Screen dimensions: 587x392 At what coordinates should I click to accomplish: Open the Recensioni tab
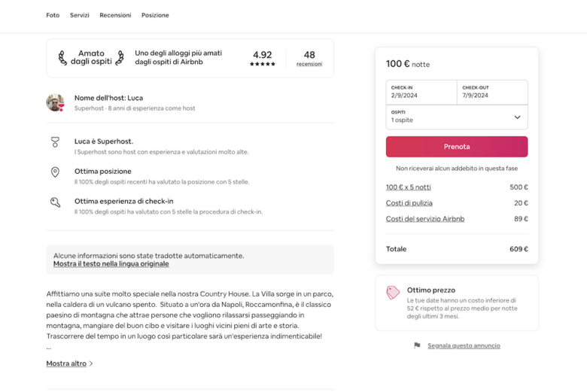point(115,15)
